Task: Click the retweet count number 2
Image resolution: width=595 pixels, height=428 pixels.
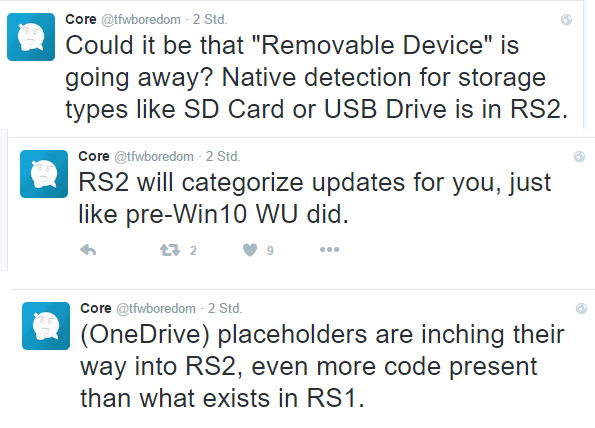Action: point(193,250)
